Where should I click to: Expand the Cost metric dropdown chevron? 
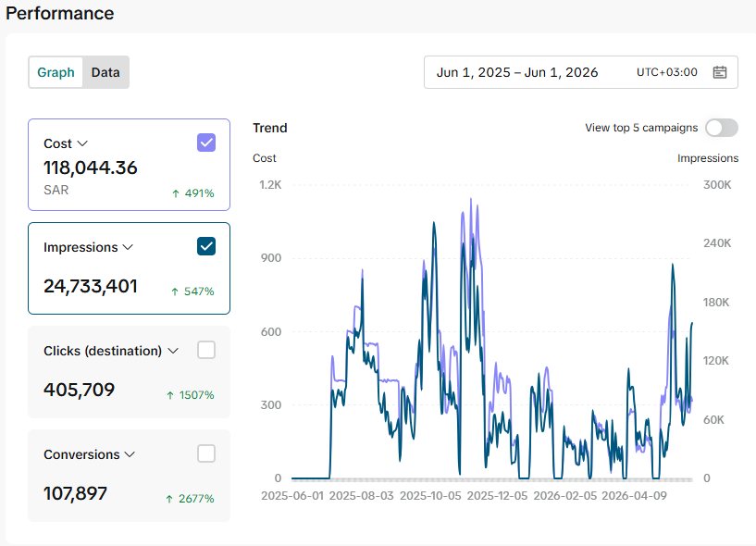click(x=82, y=143)
